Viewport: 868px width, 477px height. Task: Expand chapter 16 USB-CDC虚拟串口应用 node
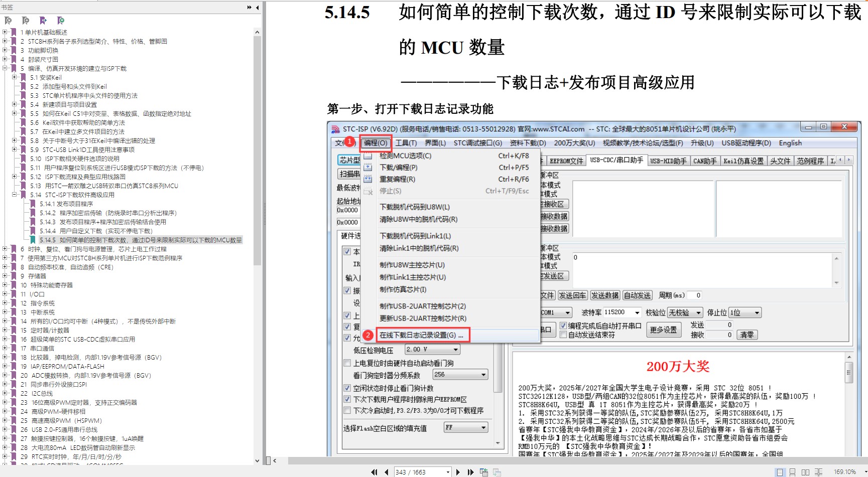(x=5, y=339)
